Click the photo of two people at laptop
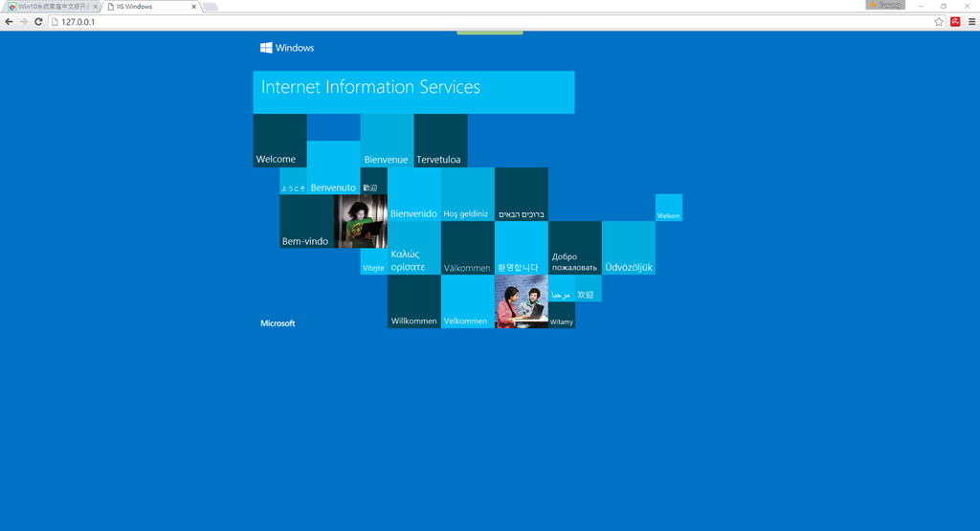Image resolution: width=980 pixels, height=531 pixels. 522,301
